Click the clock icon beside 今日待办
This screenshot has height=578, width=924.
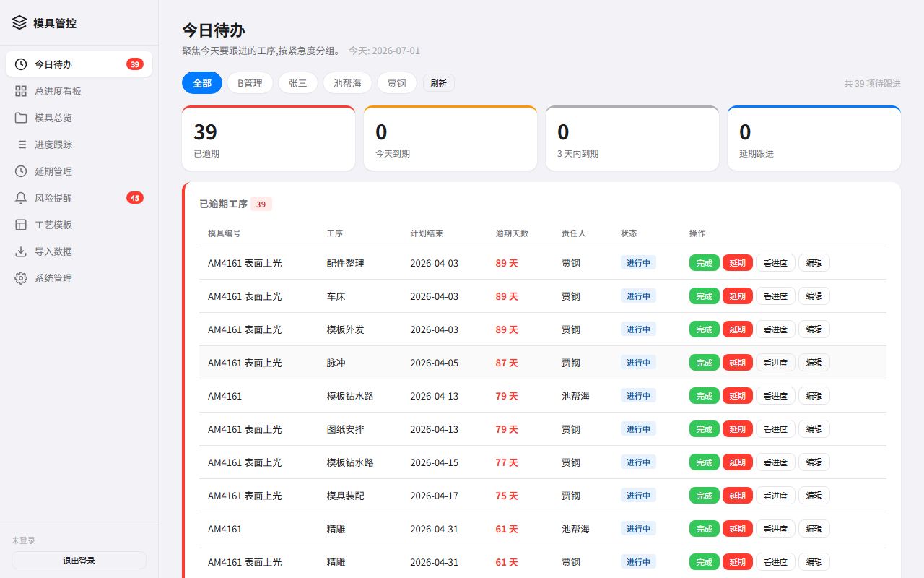[x=21, y=64]
